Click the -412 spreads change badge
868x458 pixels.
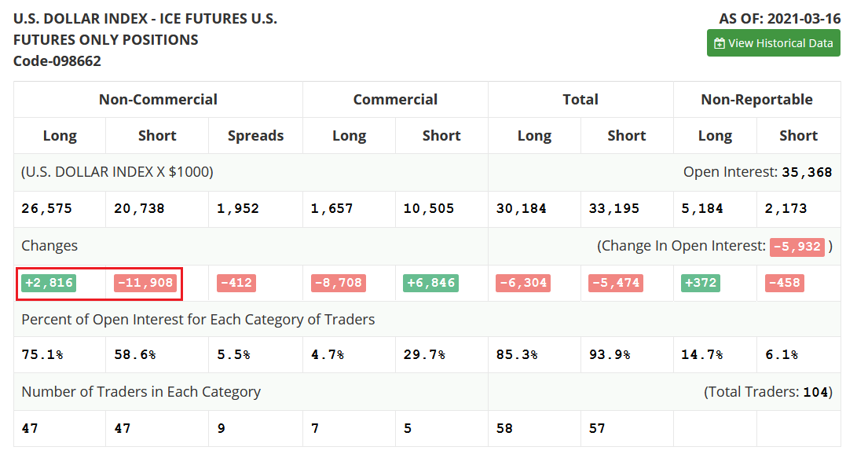point(236,283)
